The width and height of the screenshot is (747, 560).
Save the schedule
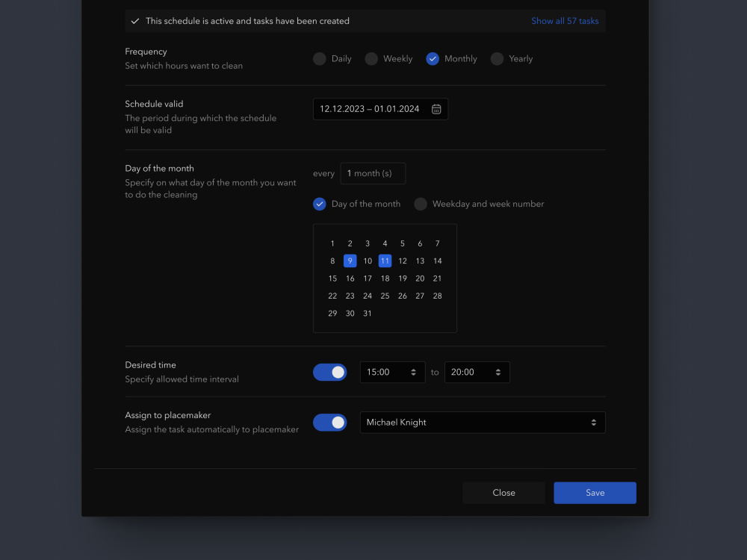595,493
